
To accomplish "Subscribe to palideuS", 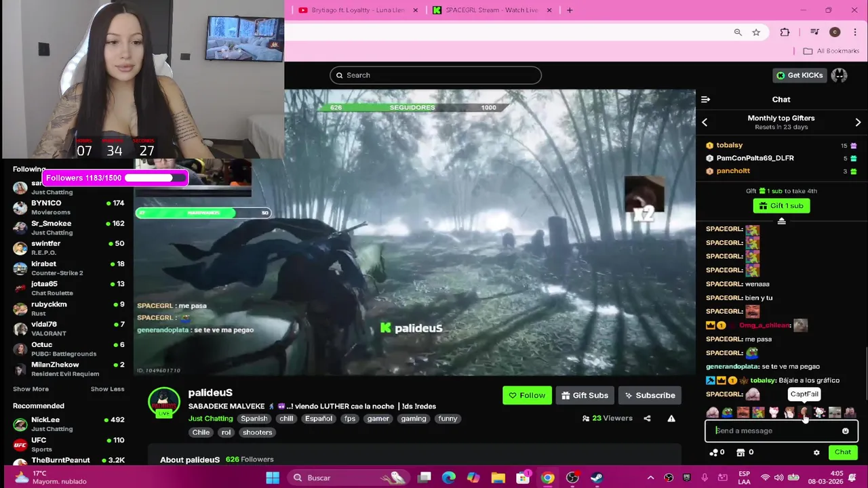I will [649, 395].
